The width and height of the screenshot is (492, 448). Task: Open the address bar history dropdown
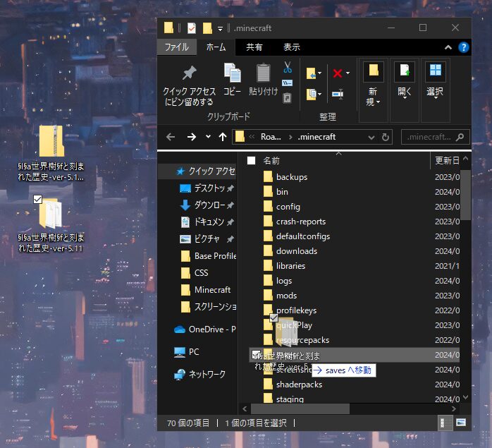[371, 138]
